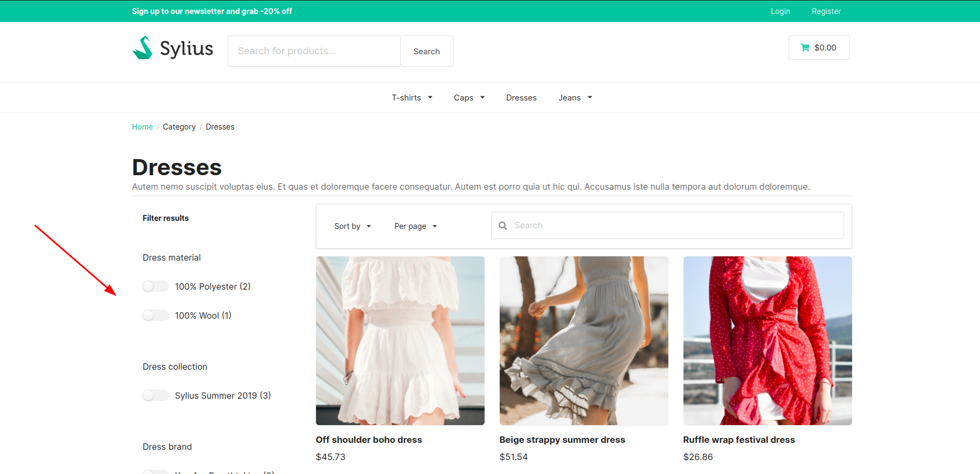
Task: Click the magnifier icon in the filter search
Action: [503, 226]
